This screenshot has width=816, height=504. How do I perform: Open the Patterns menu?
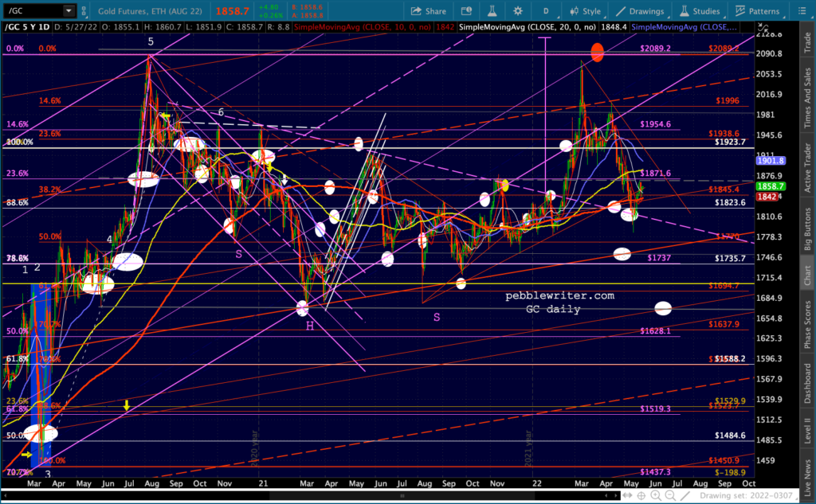(x=758, y=11)
